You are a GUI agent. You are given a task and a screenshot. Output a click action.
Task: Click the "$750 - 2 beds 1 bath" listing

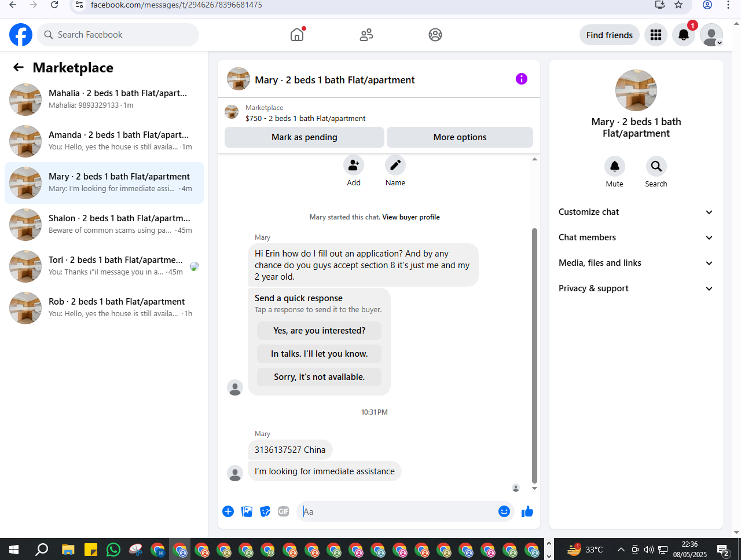click(306, 118)
